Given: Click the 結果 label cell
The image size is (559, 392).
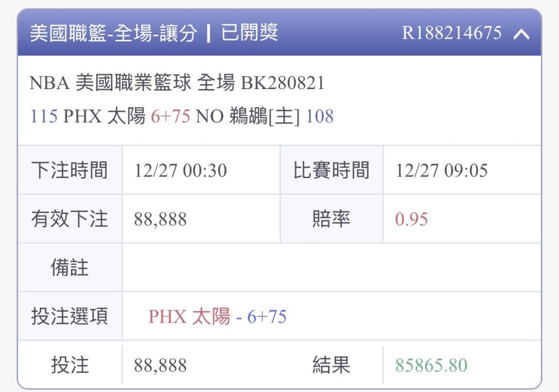Looking at the screenshot, I should [331, 365].
